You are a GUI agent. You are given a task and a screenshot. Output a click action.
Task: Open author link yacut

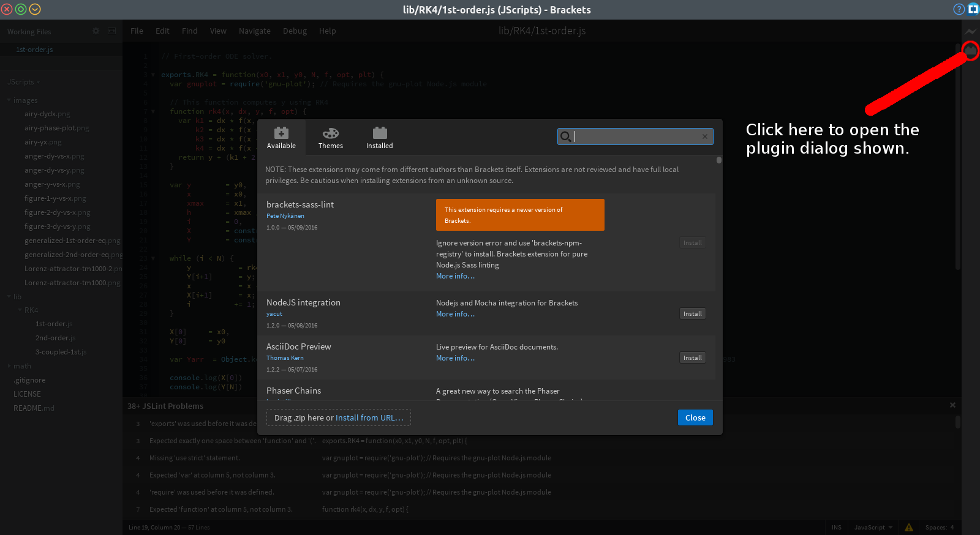click(274, 313)
